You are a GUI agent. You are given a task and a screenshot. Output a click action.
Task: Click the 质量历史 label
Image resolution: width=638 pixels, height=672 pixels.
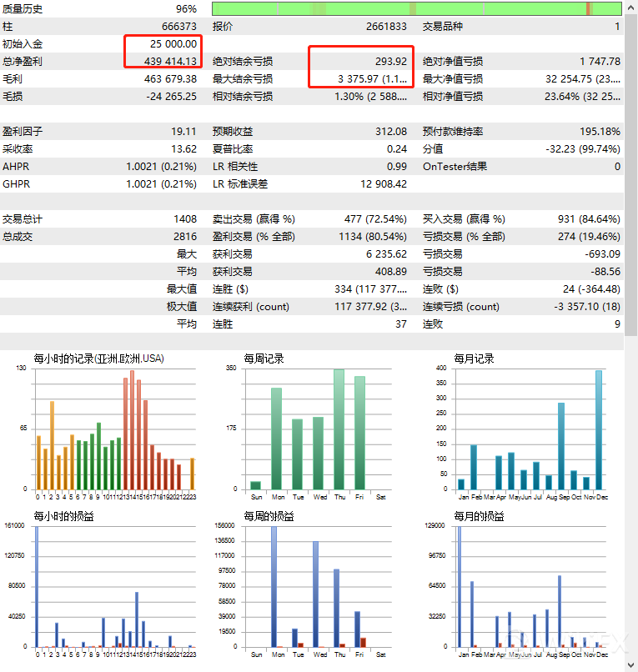tap(23, 9)
